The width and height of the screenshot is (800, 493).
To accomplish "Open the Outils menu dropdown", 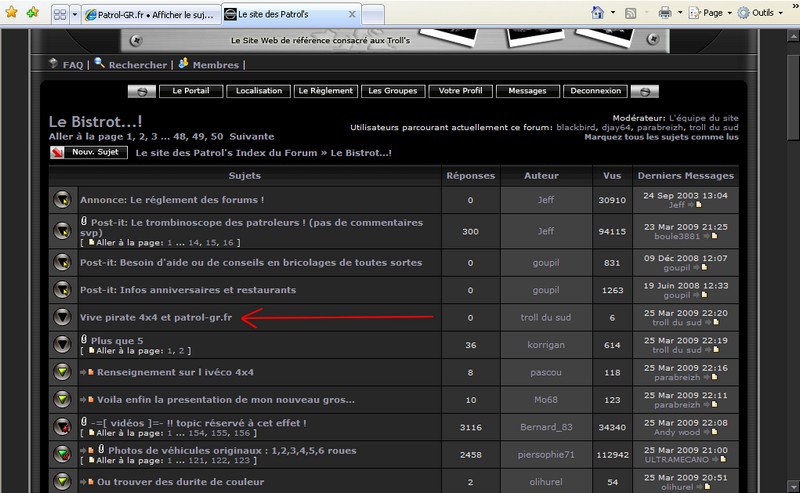I will pyautogui.click(x=761, y=13).
